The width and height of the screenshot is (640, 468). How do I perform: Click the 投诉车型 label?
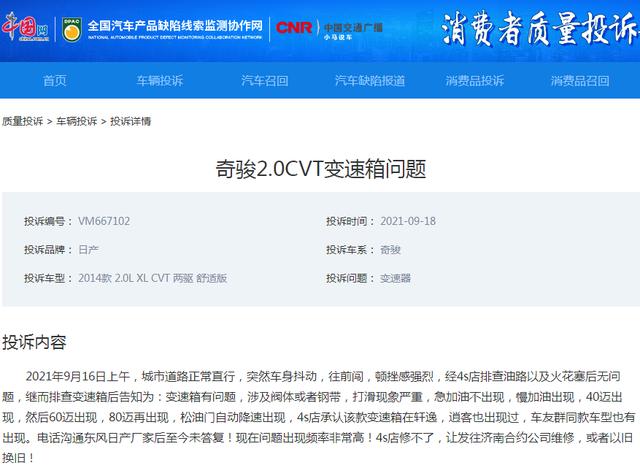pyautogui.click(x=48, y=278)
